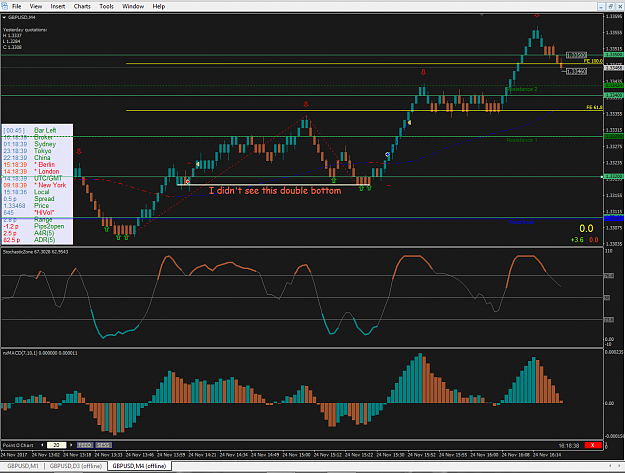The image size is (625, 473).
Task: Increase Point O Chart value with right arrow
Action: click(x=71, y=445)
